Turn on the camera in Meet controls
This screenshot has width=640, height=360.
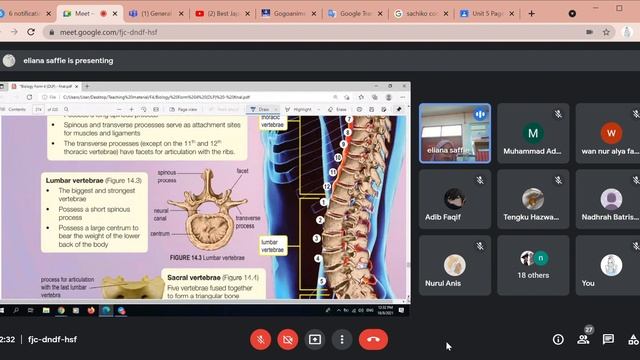287,339
